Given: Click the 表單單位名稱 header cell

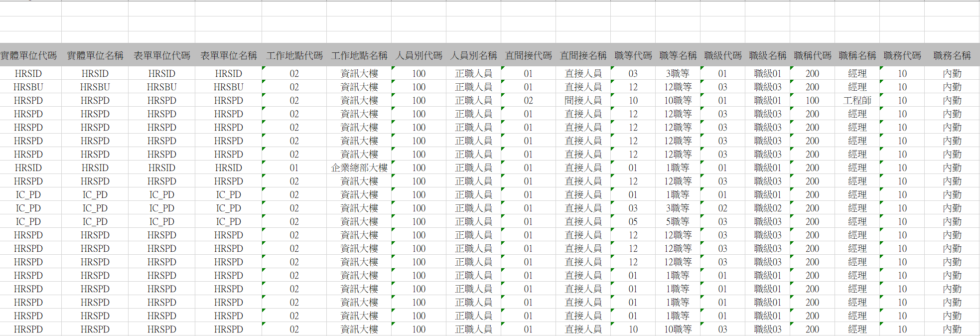Looking at the screenshot, I should coord(228,55).
